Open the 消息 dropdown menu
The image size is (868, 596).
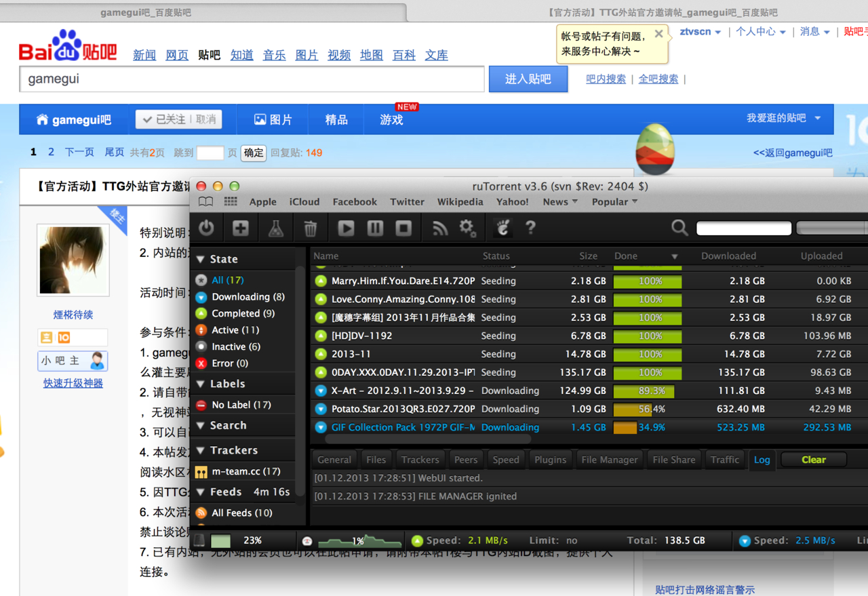(815, 32)
